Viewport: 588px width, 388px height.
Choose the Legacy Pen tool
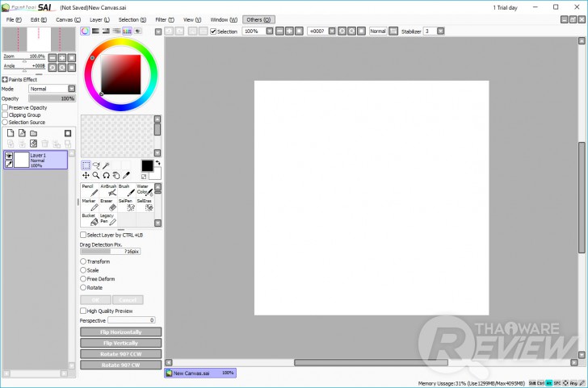(108, 219)
